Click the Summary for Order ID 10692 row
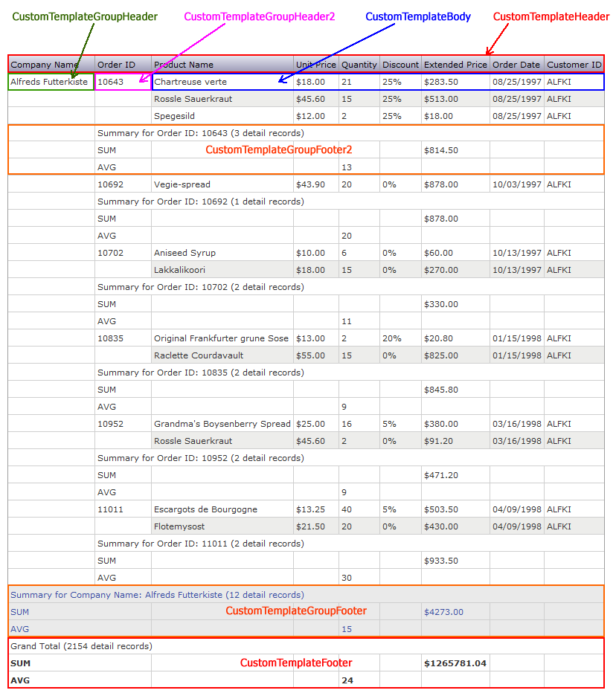The height and width of the screenshot is (696, 616). click(x=201, y=202)
